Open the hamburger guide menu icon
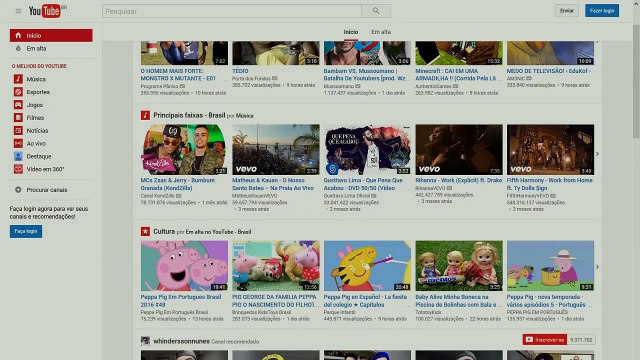640x360 pixels. tap(18, 11)
